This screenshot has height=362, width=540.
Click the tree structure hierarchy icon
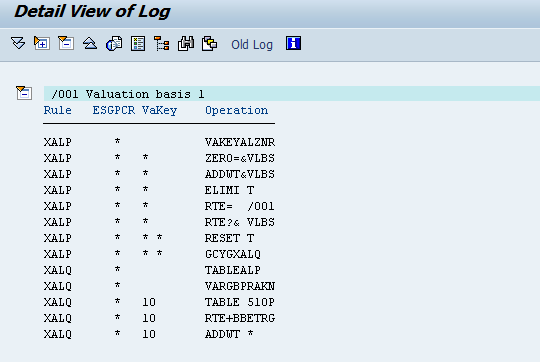point(162,44)
